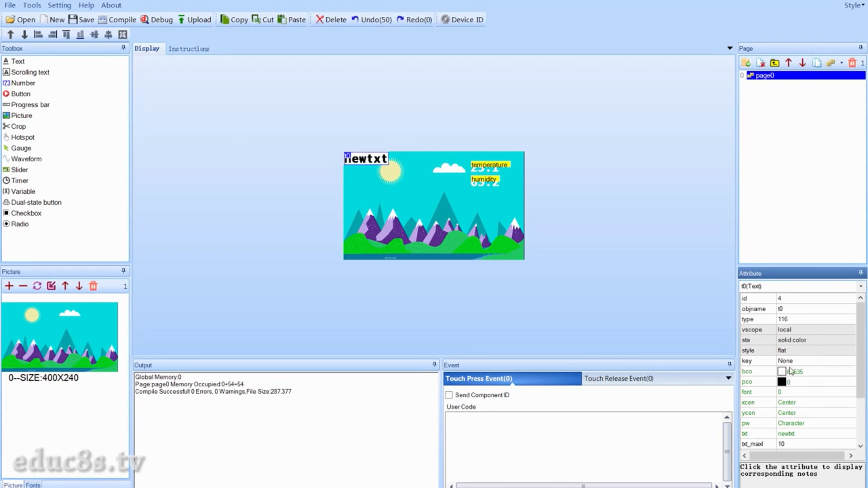868x488 pixels.
Task: Pin the Event panel
Action: point(729,364)
